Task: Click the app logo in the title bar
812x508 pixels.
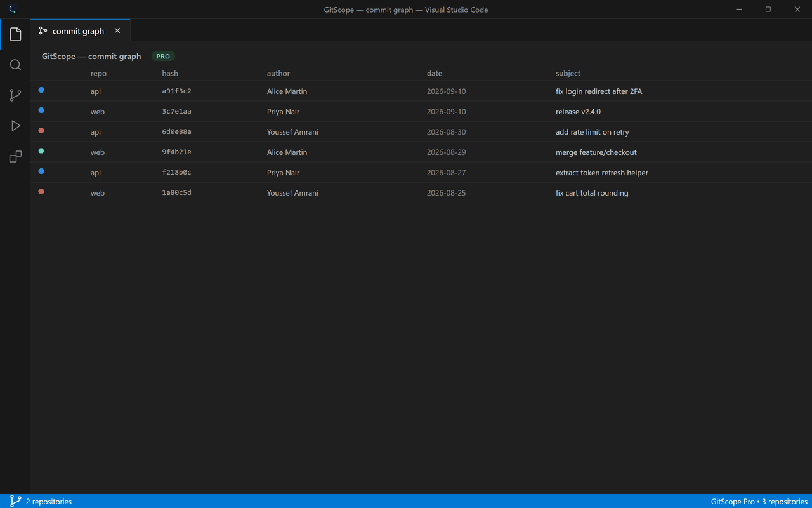Action: point(12,10)
